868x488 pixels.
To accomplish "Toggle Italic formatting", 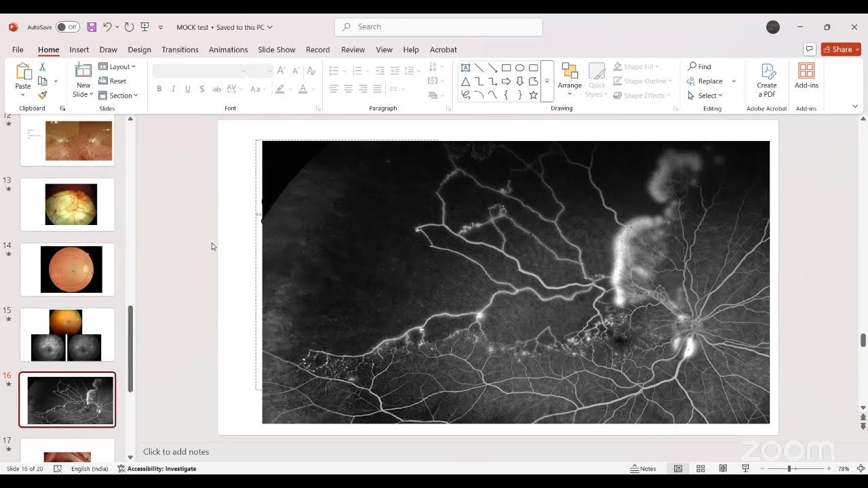I will pos(173,89).
